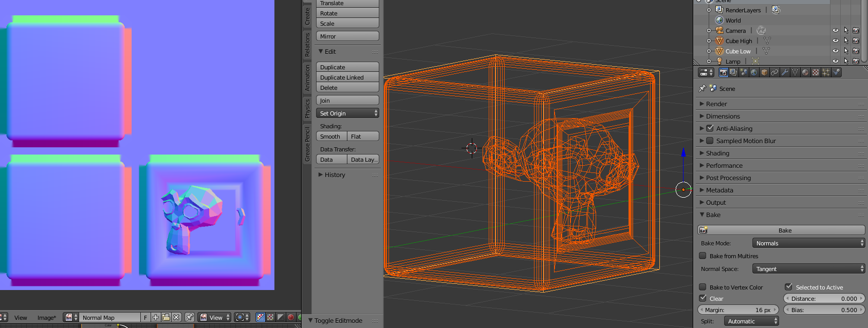The height and width of the screenshot is (328, 868).
Task: Open the Bake Mode Normals dropdown
Action: pyautogui.click(x=808, y=243)
